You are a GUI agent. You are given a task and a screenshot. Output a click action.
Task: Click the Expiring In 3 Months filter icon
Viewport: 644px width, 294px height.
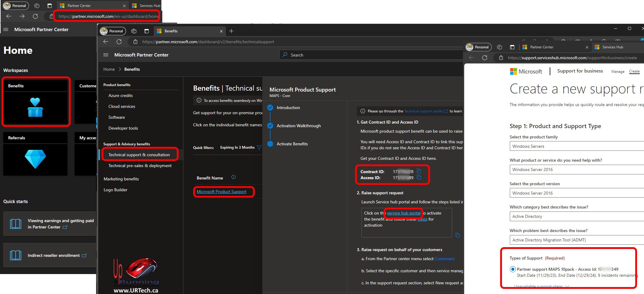(259, 147)
